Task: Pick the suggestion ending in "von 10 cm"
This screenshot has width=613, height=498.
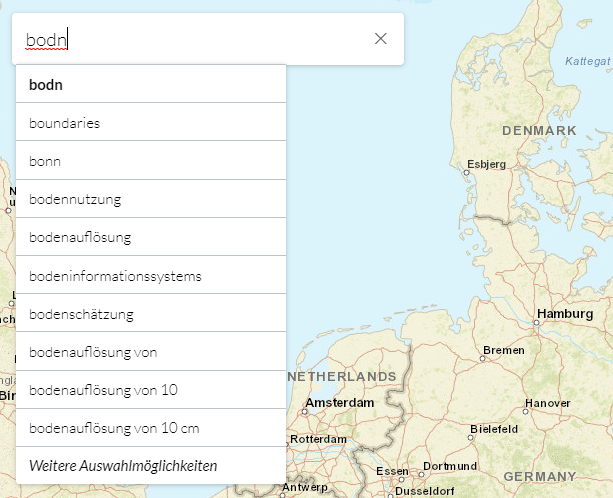Action: [x=151, y=428]
